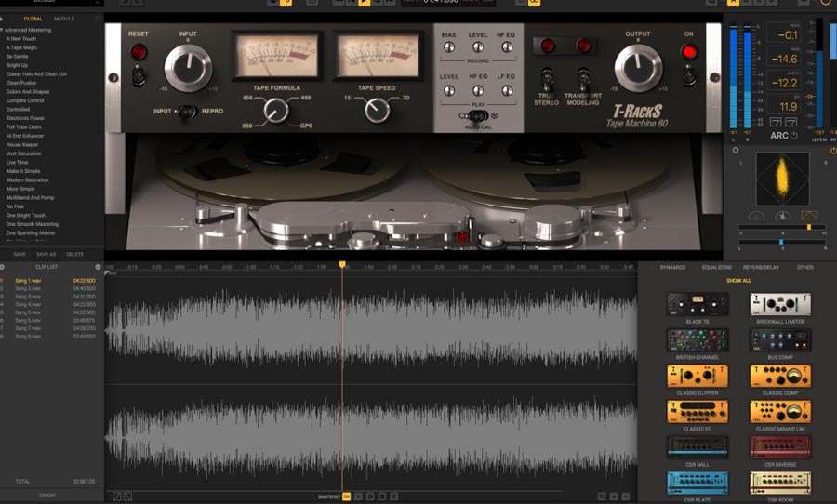The width and height of the screenshot is (837, 504).
Task: Switch to the MODULE presets tab
Action: pos(64,19)
